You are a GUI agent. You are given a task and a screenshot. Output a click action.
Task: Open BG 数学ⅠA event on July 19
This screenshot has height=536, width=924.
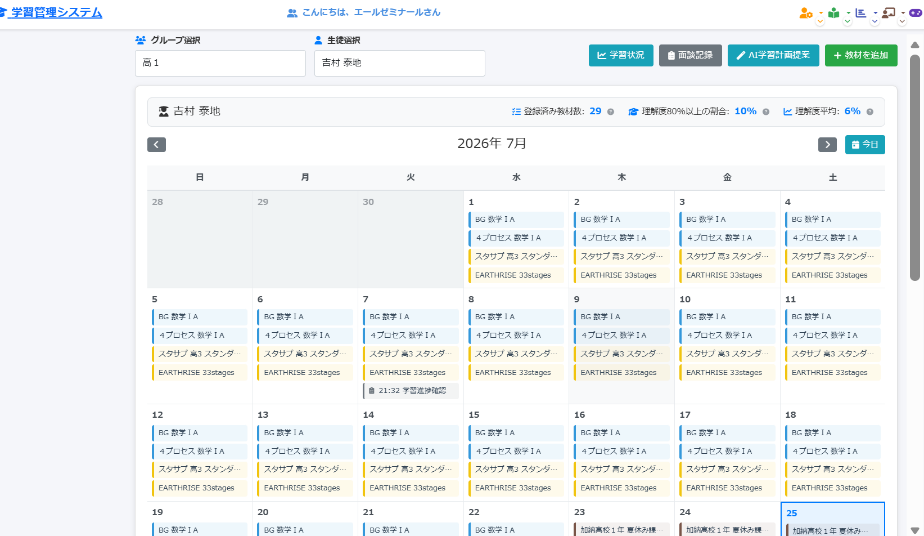tap(200, 530)
